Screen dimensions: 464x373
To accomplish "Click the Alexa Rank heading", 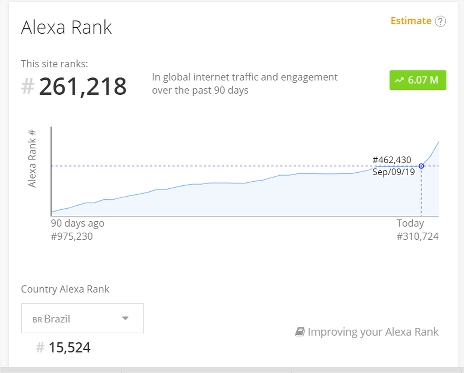I will coord(67,27).
